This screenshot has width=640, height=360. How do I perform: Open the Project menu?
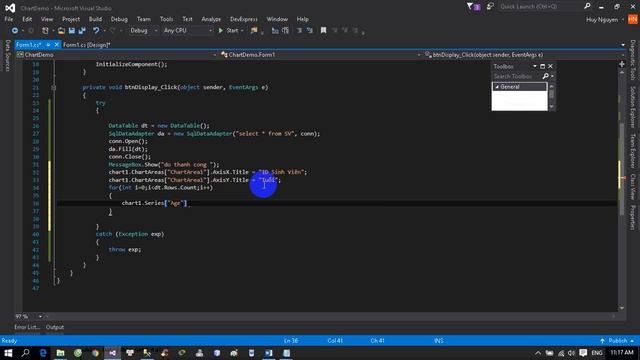point(71,19)
